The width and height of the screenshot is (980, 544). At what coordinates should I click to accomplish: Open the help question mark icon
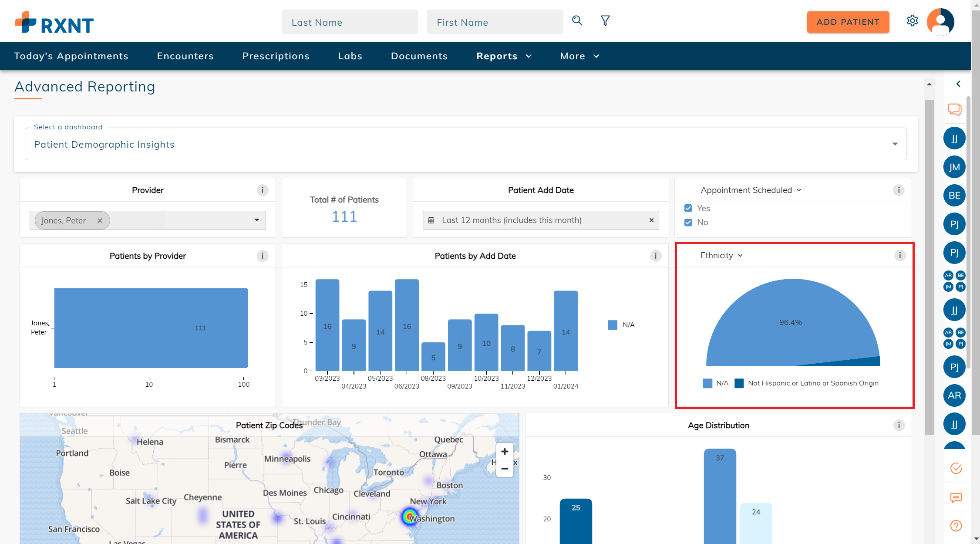[x=956, y=526]
